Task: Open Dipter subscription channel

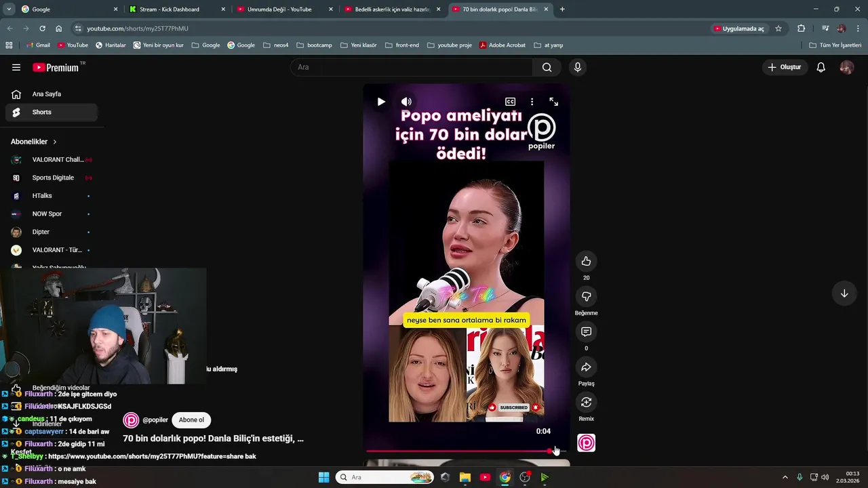Action: [52, 232]
